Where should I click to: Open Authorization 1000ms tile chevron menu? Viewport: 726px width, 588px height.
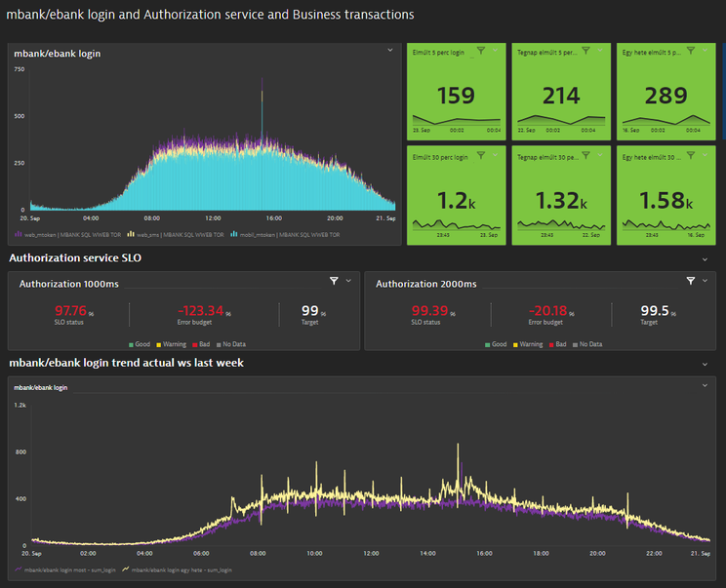[348, 281]
